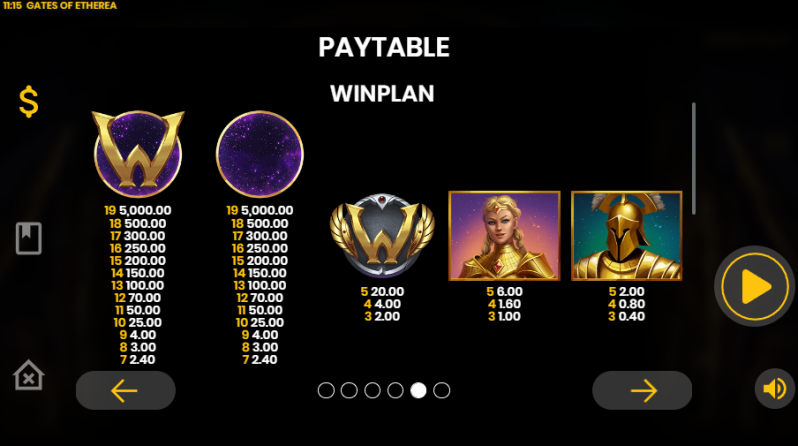Select the fourth page indicator dot
798x446 pixels.
395,391
